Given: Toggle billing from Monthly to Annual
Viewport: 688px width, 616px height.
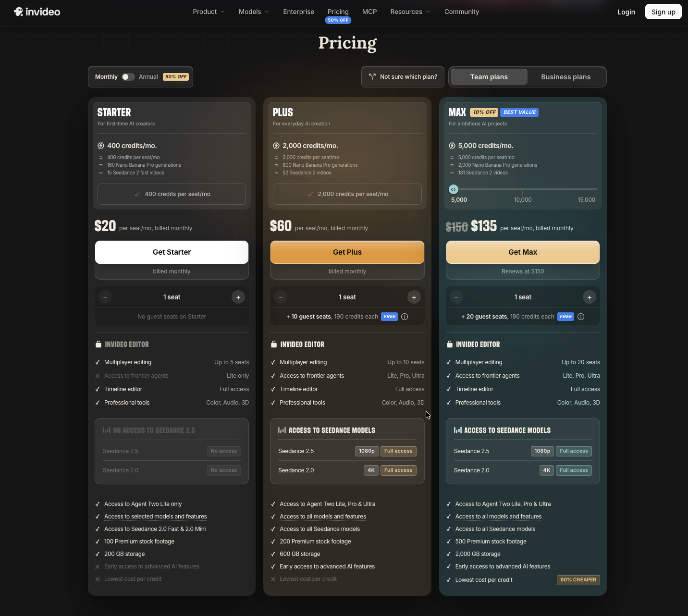Looking at the screenshot, I should [128, 77].
